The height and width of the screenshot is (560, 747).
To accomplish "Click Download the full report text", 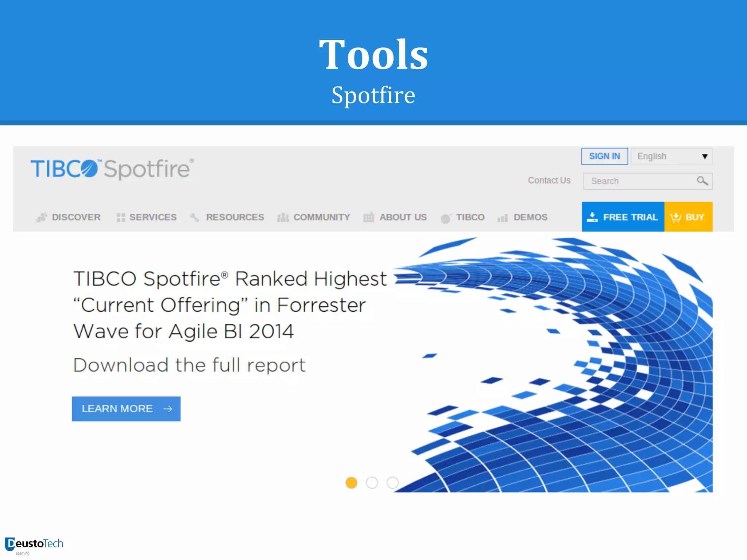I will pos(189,365).
